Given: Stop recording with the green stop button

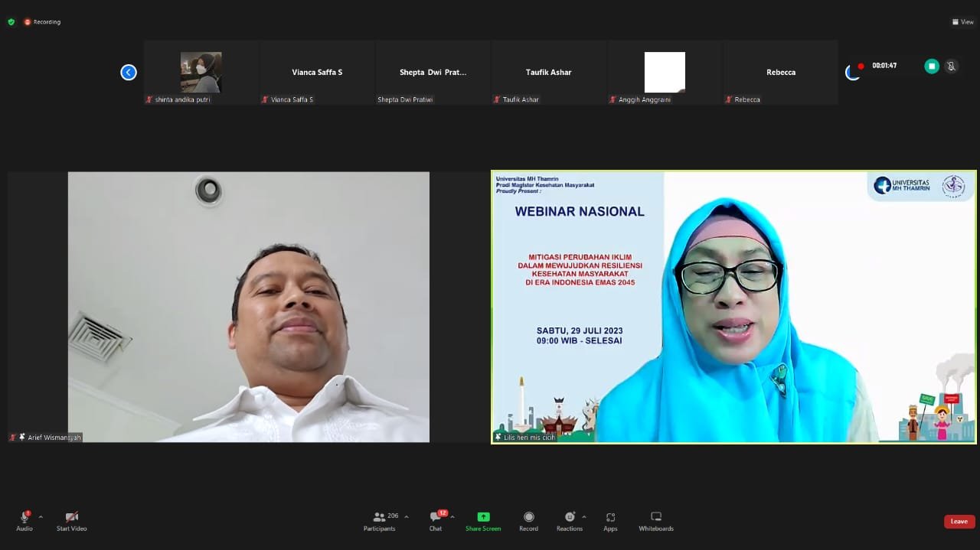Looking at the screenshot, I should click(931, 67).
